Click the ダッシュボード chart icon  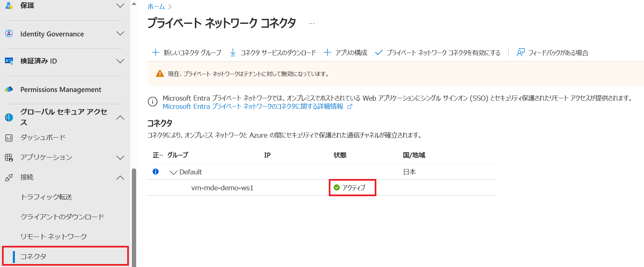(9, 138)
